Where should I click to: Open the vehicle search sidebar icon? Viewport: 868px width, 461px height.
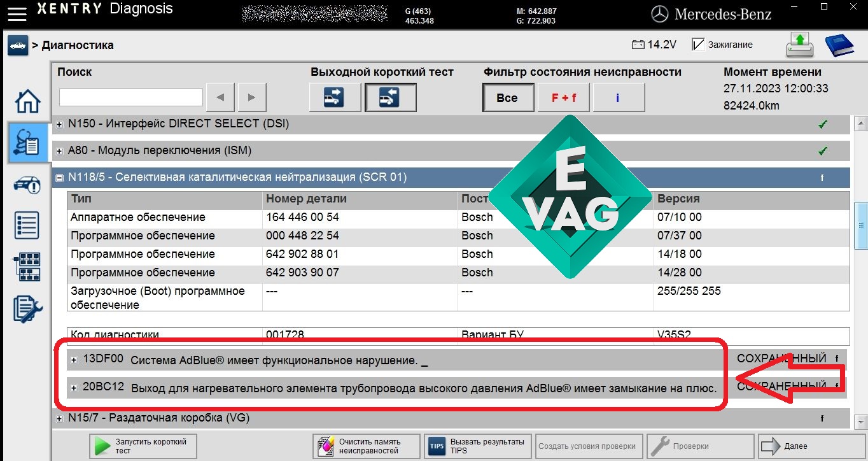[x=27, y=185]
